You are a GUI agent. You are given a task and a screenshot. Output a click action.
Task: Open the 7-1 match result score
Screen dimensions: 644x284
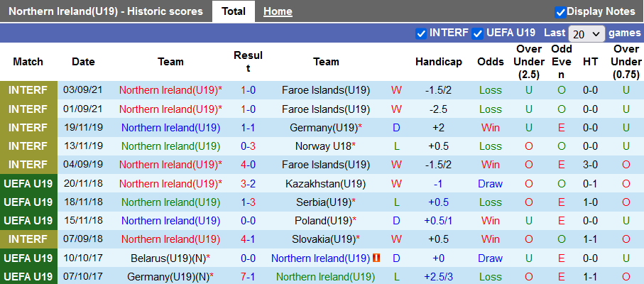(248, 276)
